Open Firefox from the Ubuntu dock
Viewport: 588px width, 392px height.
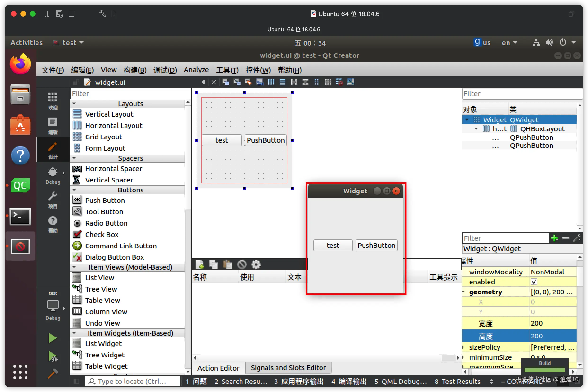coord(20,64)
